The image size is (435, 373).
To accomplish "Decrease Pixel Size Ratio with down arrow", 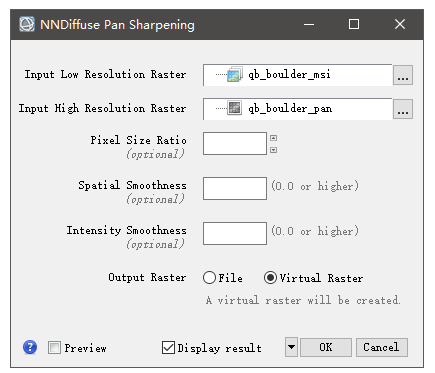I will [274, 150].
